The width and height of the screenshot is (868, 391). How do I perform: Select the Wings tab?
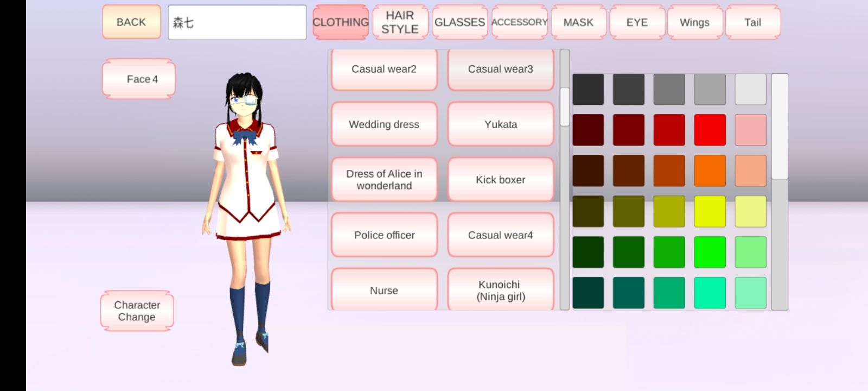click(694, 22)
